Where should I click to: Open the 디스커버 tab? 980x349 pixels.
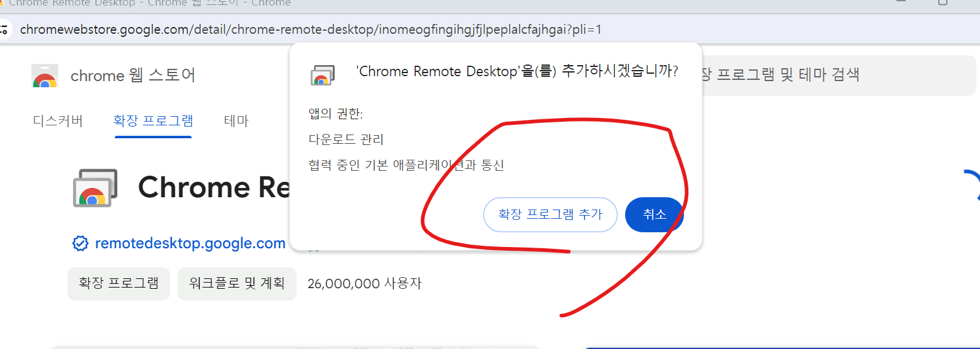pos(58,121)
